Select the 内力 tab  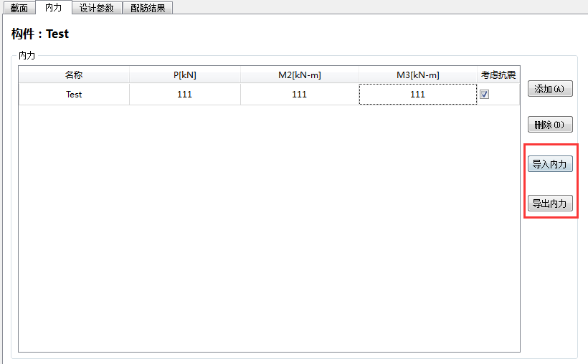point(53,7)
